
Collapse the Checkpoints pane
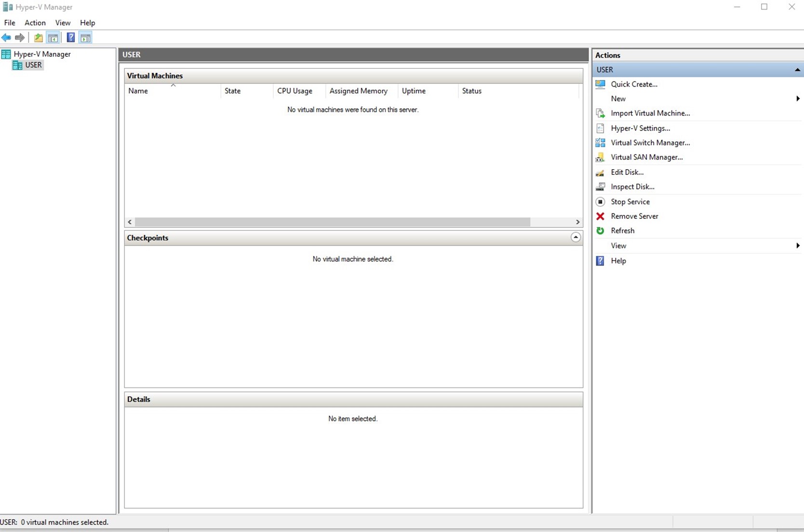[x=576, y=237]
